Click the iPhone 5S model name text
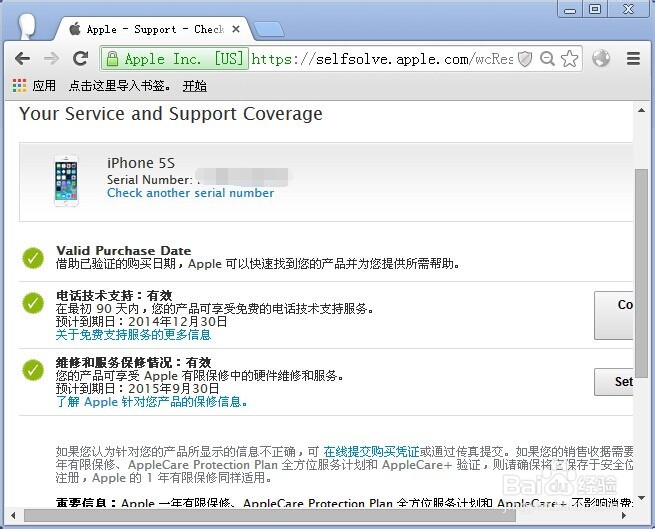655x529 pixels. (141, 163)
